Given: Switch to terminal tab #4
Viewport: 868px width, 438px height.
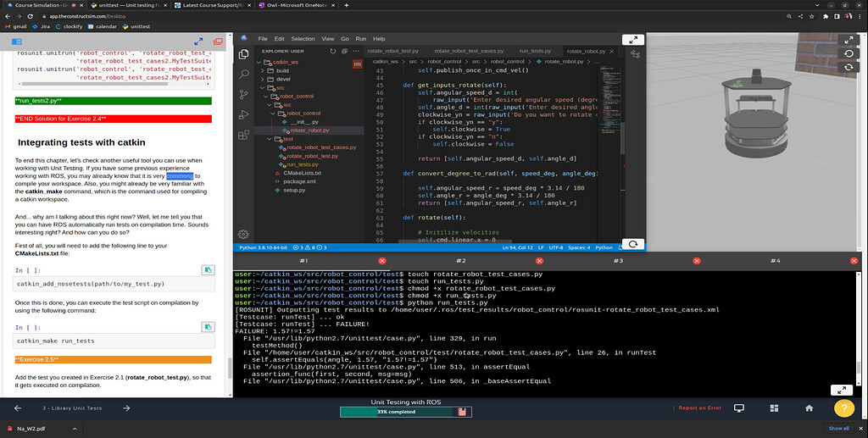Looking at the screenshot, I should pos(775,260).
